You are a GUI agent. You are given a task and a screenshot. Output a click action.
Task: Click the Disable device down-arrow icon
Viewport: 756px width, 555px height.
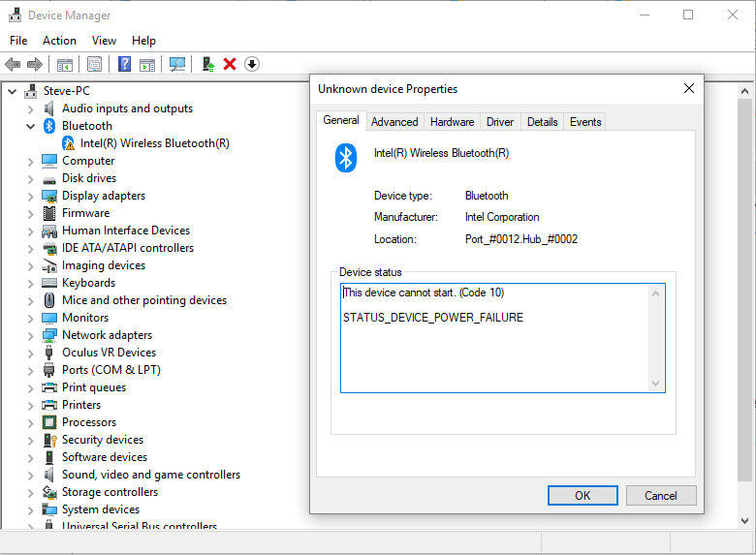tap(252, 64)
